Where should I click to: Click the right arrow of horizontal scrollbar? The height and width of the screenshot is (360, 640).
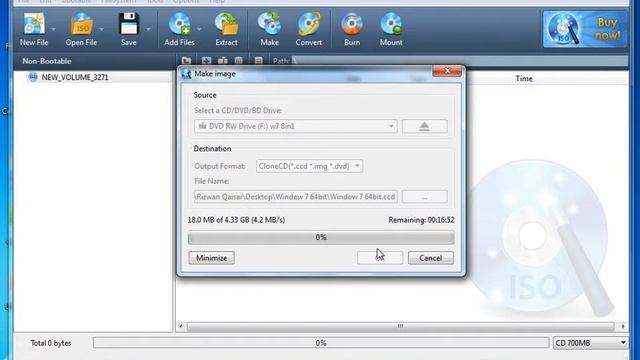click(623, 326)
